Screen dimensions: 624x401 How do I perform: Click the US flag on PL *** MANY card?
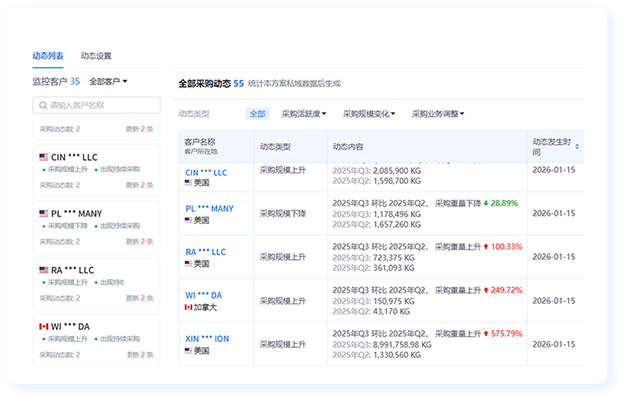(44, 214)
